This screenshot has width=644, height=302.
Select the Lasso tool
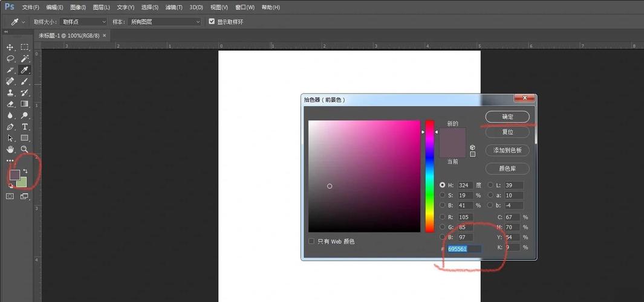tap(10, 59)
